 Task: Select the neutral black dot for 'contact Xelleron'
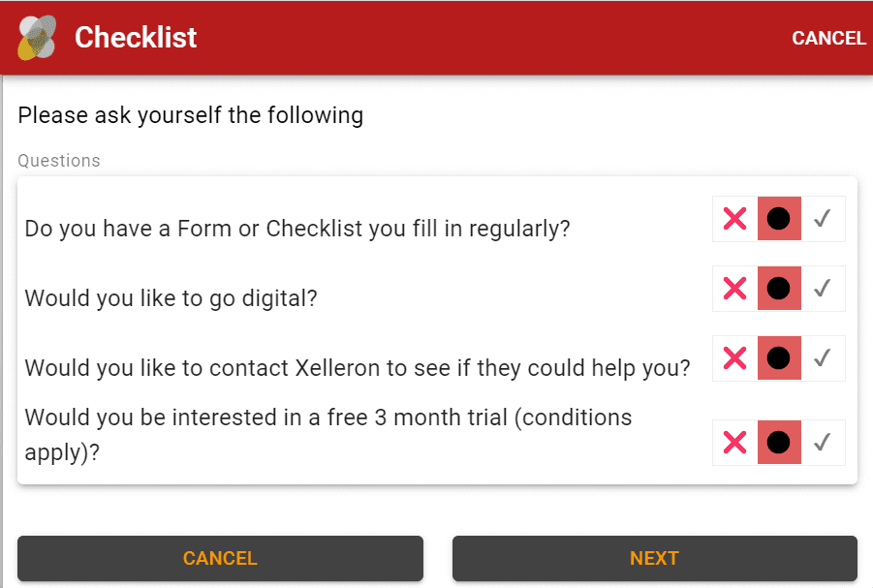click(779, 358)
